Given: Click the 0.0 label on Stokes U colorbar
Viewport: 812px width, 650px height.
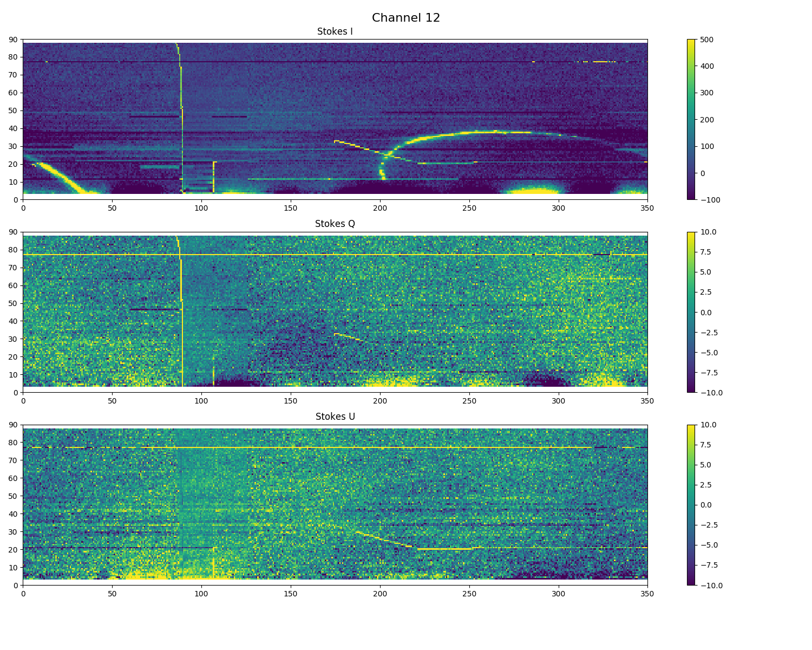Looking at the screenshot, I should tap(705, 505).
